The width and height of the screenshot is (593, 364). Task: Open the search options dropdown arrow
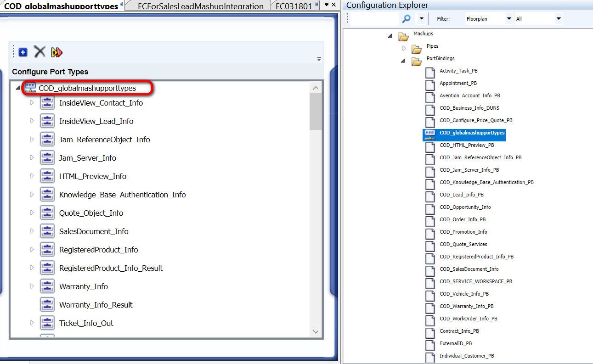tap(421, 19)
